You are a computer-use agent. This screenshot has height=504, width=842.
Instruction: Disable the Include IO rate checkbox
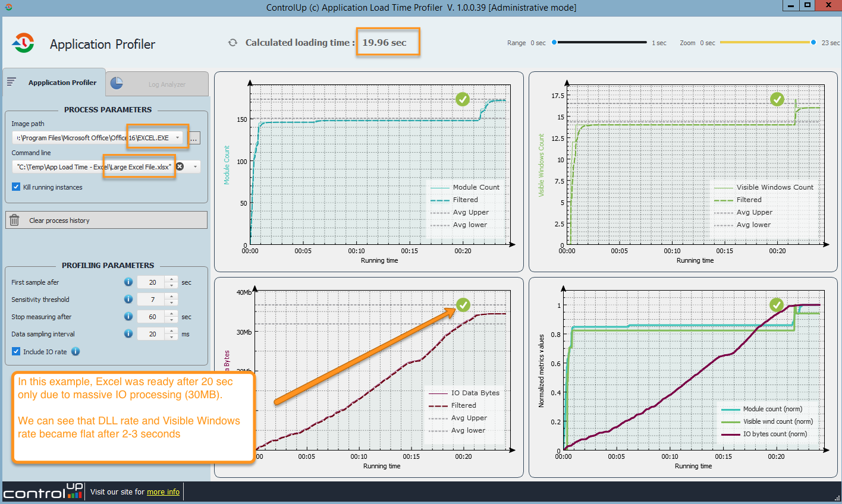click(x=16, y=351)
